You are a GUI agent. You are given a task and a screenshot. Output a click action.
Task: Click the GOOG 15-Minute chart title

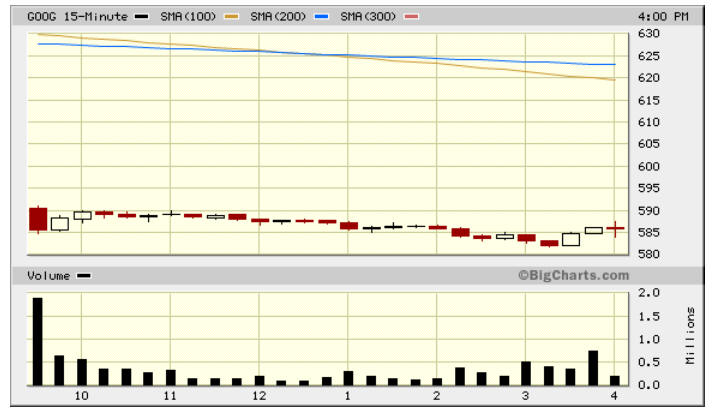click(77, 17)
